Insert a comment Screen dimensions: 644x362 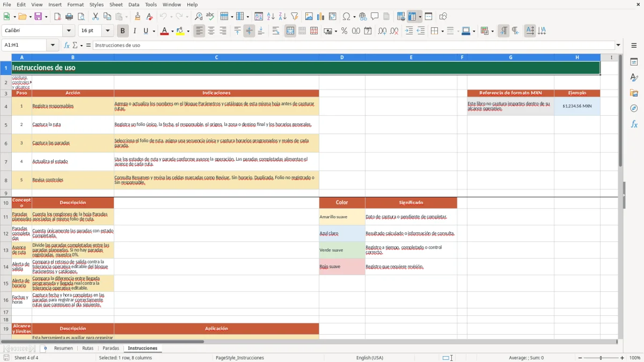375,17
